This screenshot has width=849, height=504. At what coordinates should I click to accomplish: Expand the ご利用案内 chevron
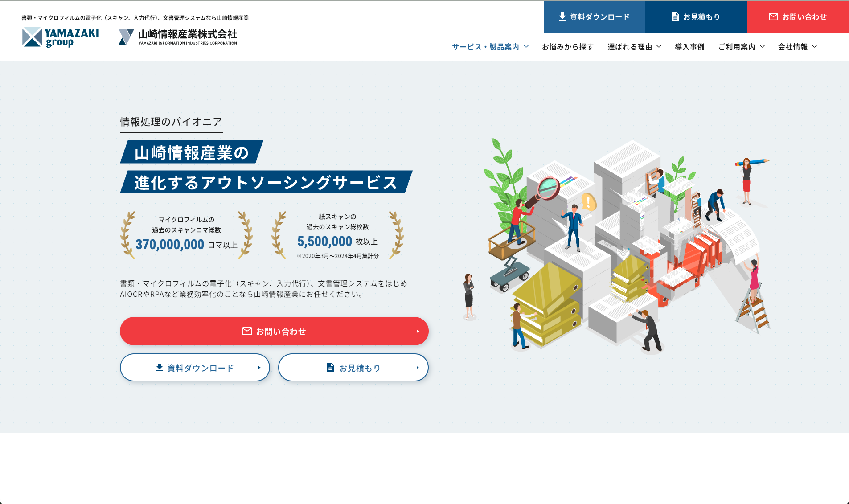coord(762,47)
